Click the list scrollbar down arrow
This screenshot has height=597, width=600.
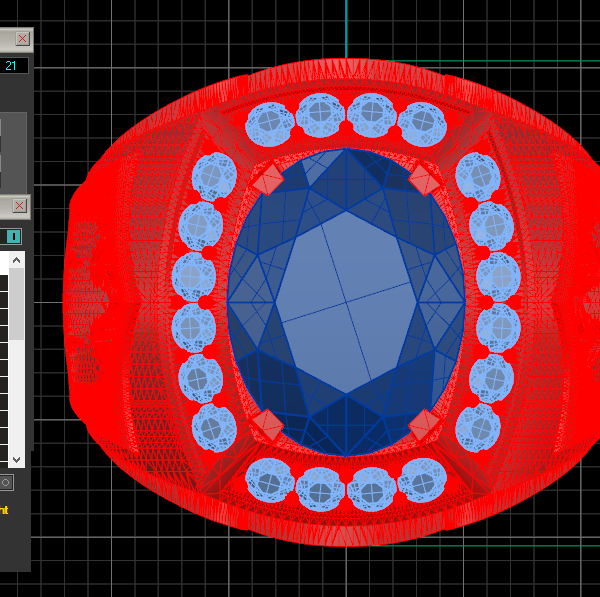(17, 458)
